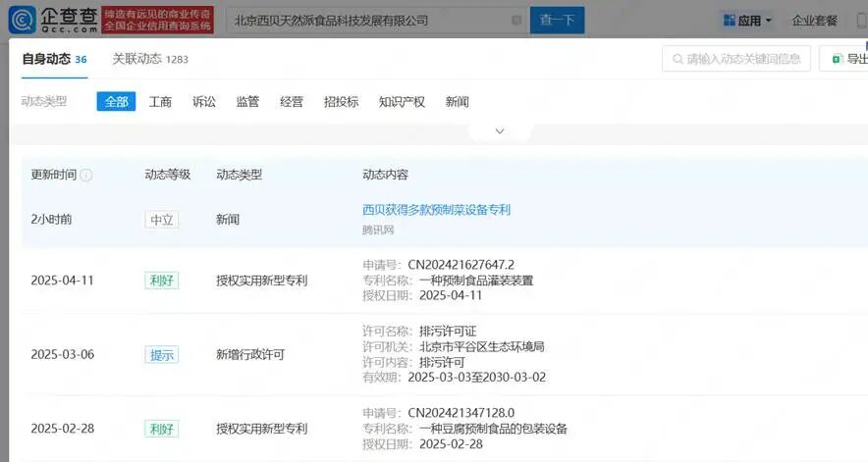This screenshot has height=462, width=868.
Task: Click the 利好 tag in 2025-02-28 row
Action: [162, 429]
